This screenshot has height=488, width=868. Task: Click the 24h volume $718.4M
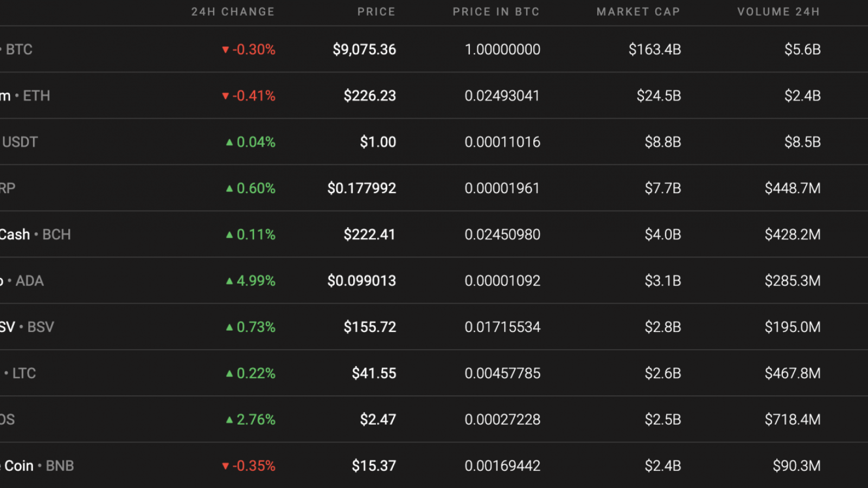(793, 420)
